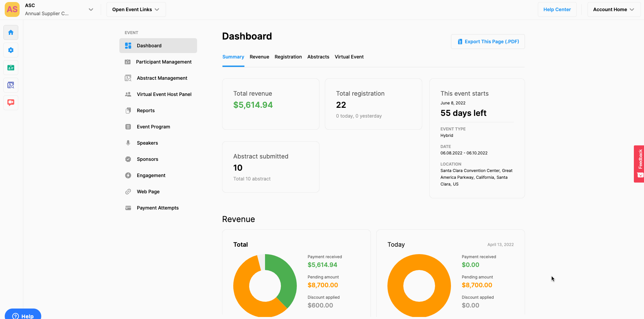Screen dimensions: 644x319
Task: Click the abstract search icon in left rail
Action: tap(11, 85)
